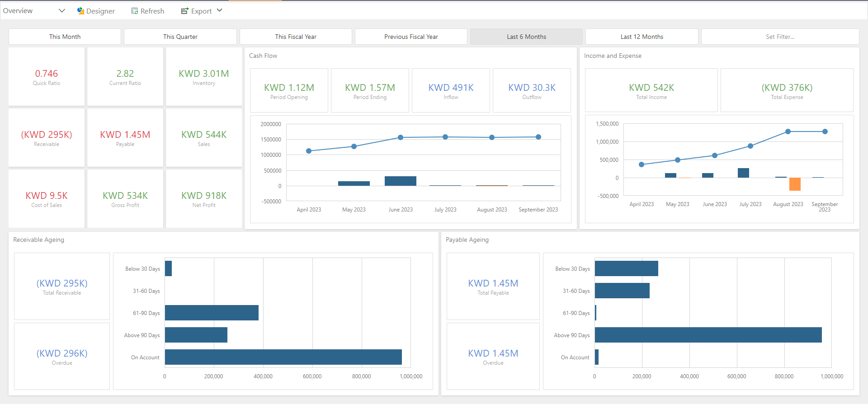Viewport: 868px width, 409px height.
Task: Select the This Month filter
Action: pyautogui.click(x=65, y=37)
